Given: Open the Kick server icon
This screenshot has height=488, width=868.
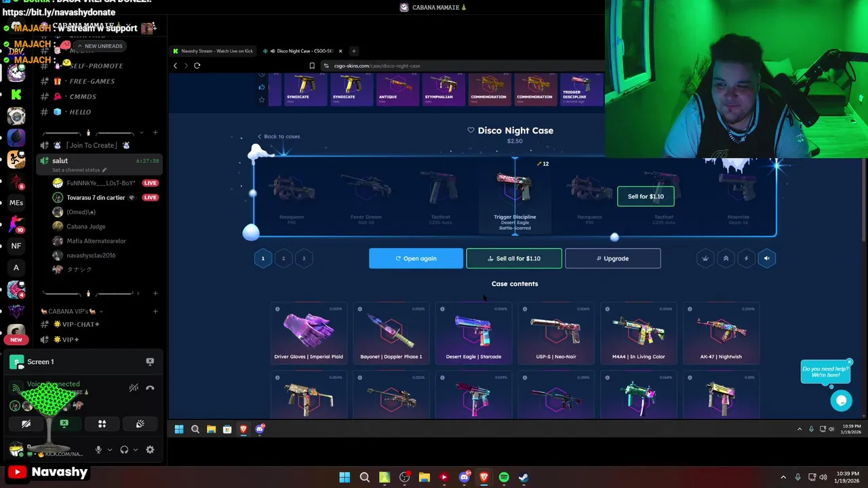Looking at the screenshot, I should pos(16,95).
